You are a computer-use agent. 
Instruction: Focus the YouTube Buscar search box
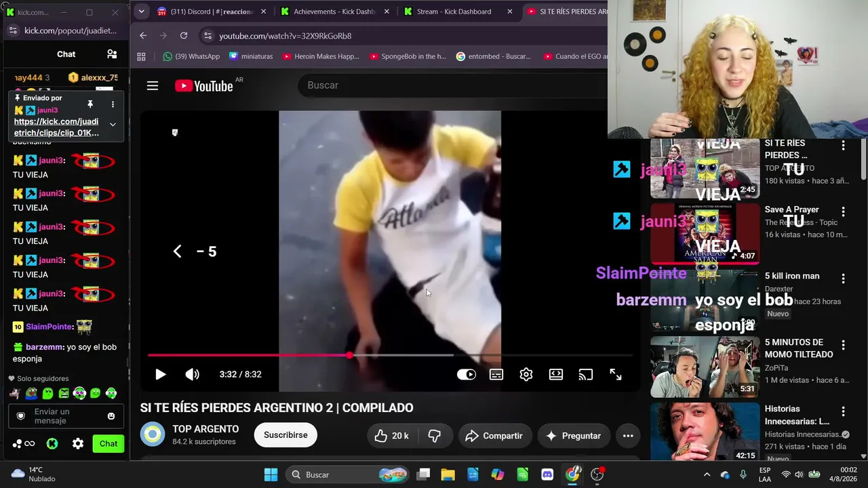(x=452, y=85)
